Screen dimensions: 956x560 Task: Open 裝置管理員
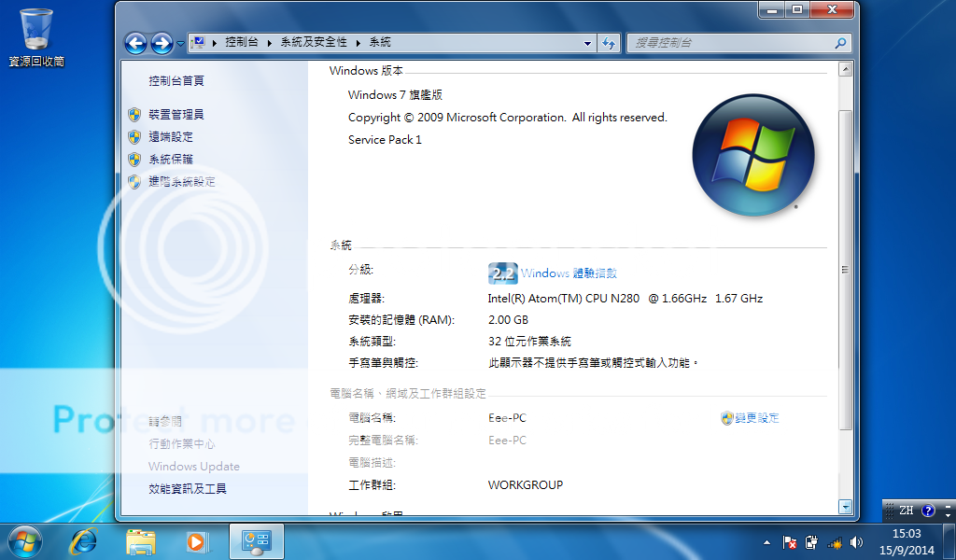pos(176,115)
